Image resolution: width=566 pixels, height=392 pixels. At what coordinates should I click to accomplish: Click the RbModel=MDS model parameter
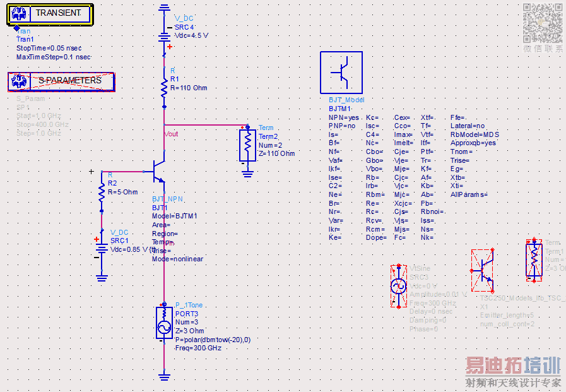click(475, 134)
